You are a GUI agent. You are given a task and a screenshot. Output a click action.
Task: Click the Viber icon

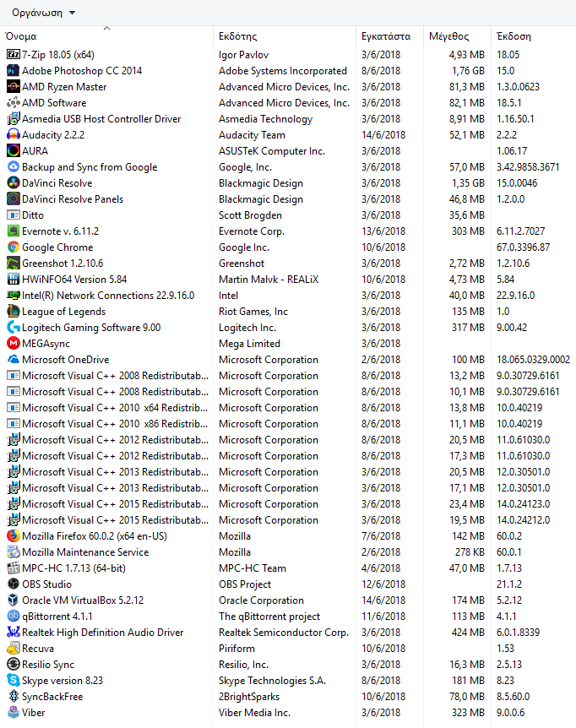point(14,713)
